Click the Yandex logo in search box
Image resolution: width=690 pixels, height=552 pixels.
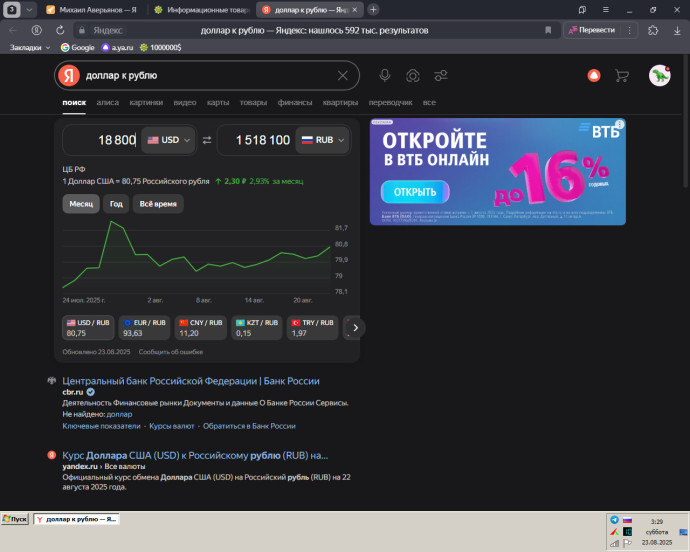pyautogui.click(x=69, y=75)
